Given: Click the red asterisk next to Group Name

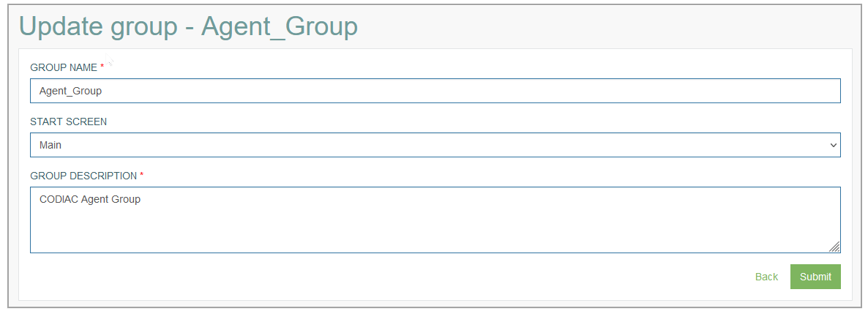Looking at the screenshot, I should (x=102, y=67).
